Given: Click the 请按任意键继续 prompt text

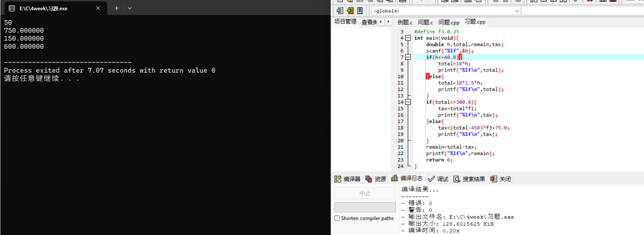Looking at the screenshot, I should click(x=42, y=78).
